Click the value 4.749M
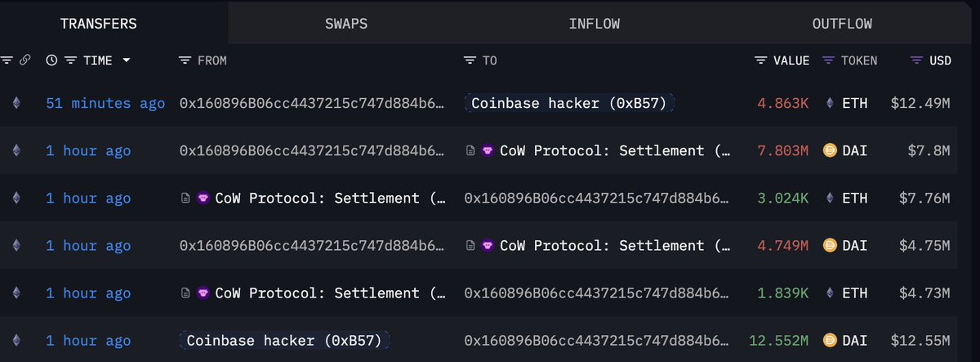This screenshot has width=980, height=362. 782,245
